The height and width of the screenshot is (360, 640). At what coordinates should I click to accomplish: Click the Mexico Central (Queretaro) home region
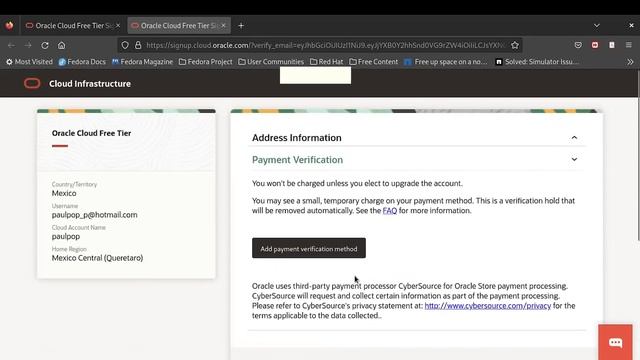[x=97, y=258]
